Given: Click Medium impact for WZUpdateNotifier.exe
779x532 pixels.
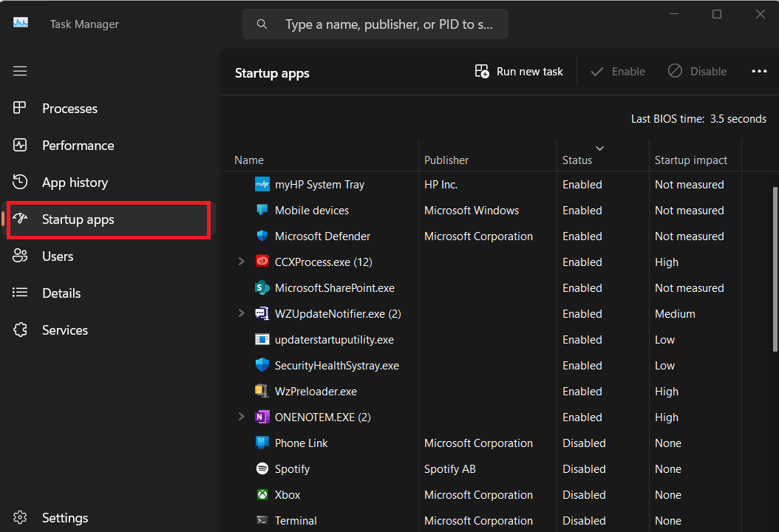Looking at the screenshot, I should [675, 314].
